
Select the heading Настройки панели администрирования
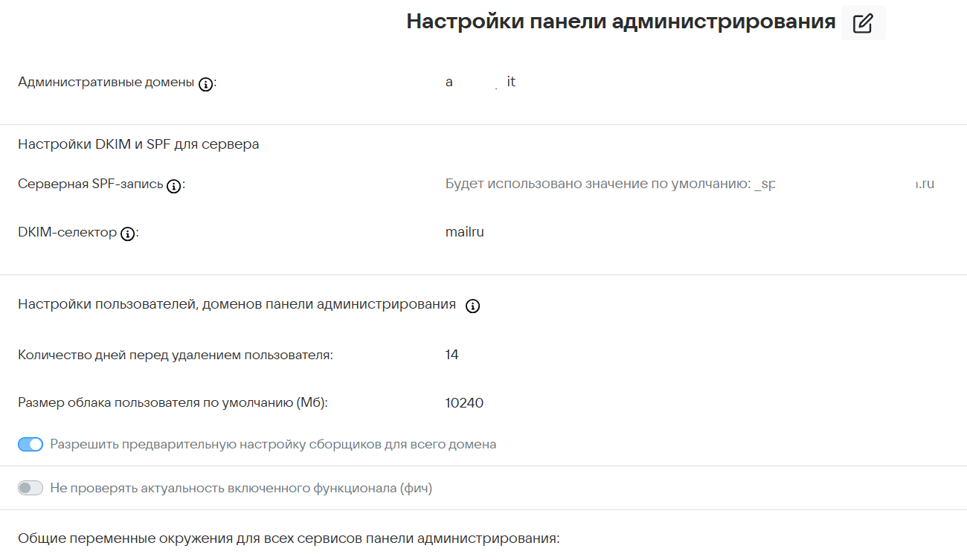621,22
